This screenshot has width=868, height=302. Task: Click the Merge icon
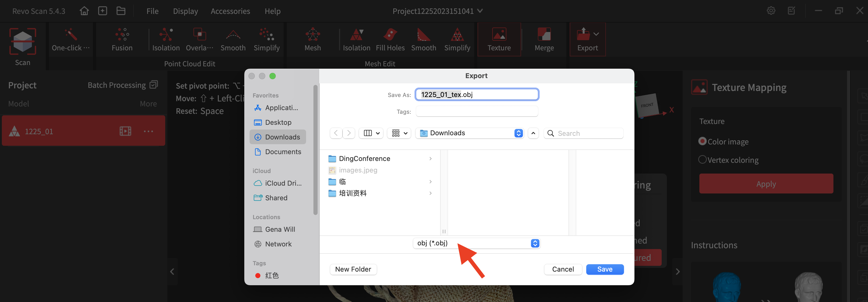pyautogui.click(x=544, y=35)
